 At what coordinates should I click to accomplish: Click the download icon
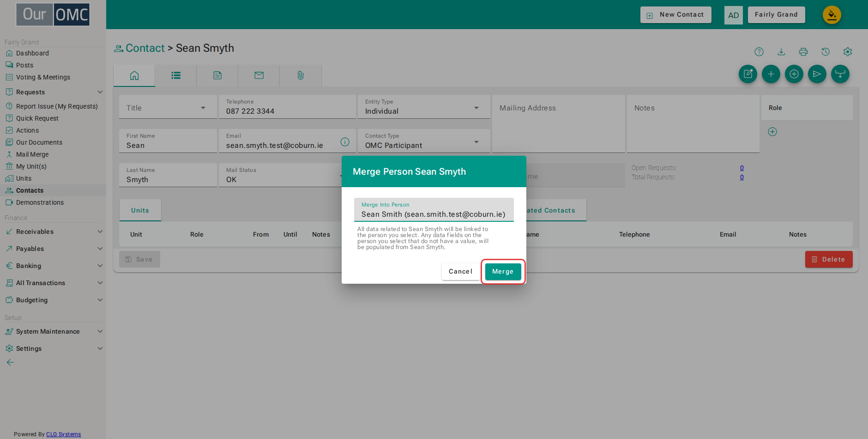781,52
